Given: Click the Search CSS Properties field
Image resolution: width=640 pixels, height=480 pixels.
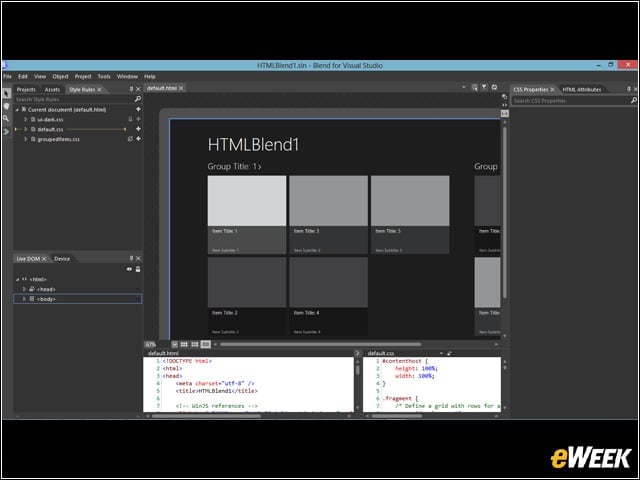Looking at the screenshot, I should (x=571, y=100).
